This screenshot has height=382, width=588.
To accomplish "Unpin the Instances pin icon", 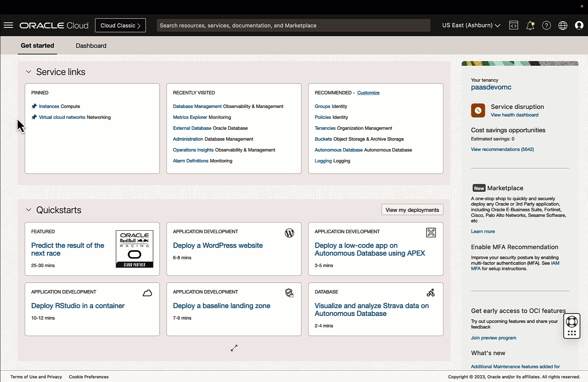I will tap(34, 106).
